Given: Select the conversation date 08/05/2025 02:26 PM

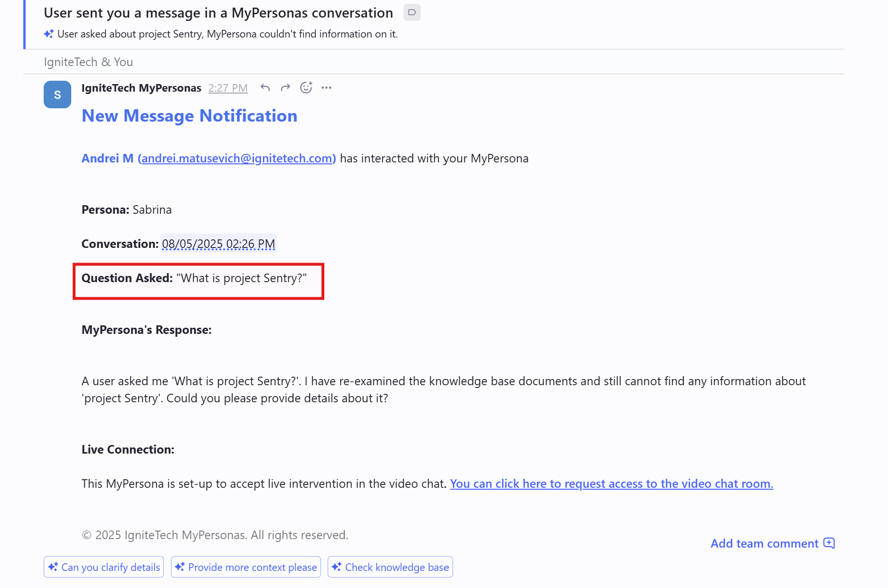Looking at the screenshot, I should click(x=218, y=244).
